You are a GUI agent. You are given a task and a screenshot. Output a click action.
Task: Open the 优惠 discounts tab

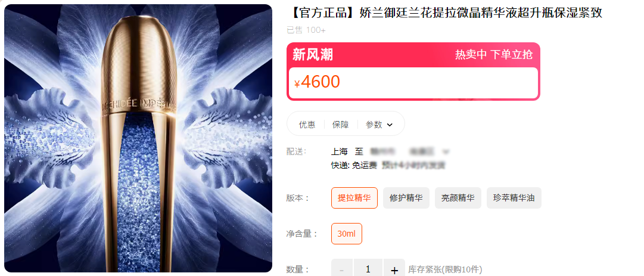(x=307, y=125)
